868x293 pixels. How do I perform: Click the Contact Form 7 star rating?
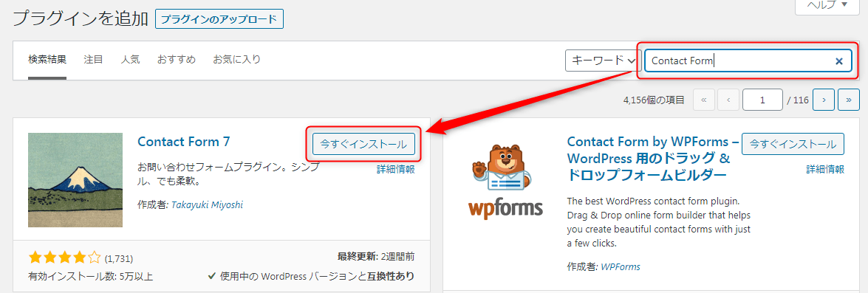(x=65, y=257)
